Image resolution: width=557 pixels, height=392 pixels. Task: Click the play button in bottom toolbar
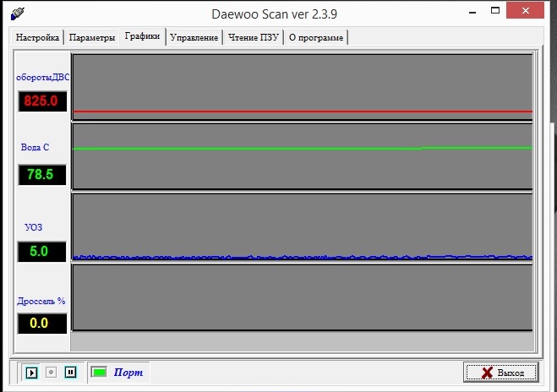32,372
